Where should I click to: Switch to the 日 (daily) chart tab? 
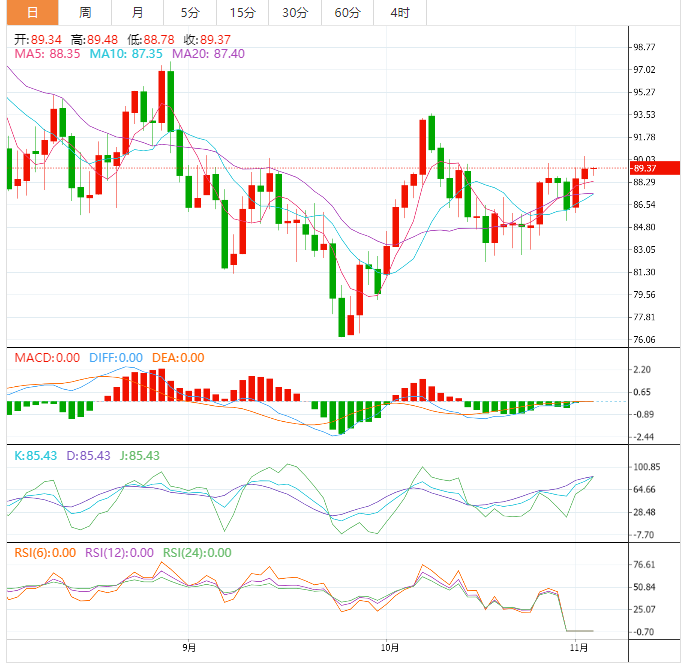(32, 13)
